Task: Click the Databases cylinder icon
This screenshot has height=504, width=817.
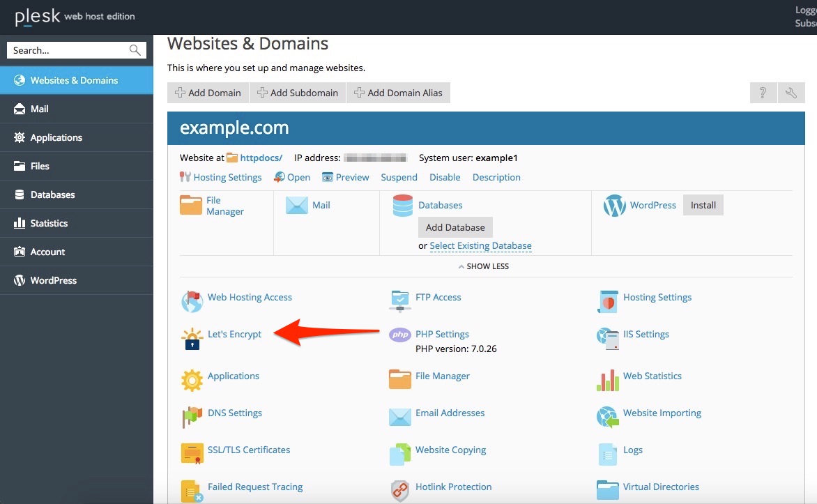Action: 403,206
